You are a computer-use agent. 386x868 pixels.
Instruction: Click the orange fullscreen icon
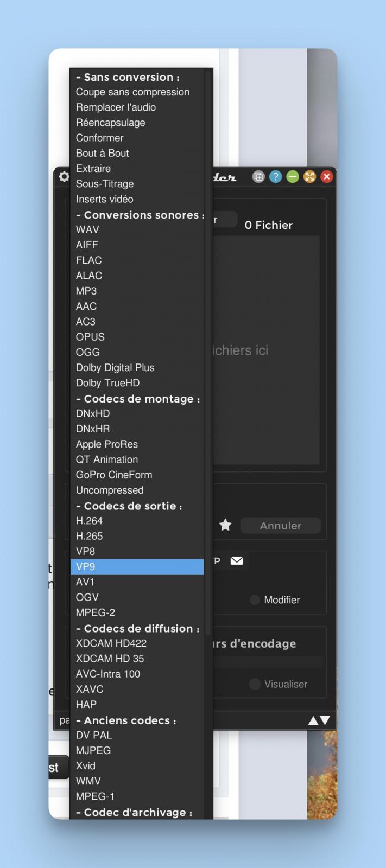click(x=309, y=177)
